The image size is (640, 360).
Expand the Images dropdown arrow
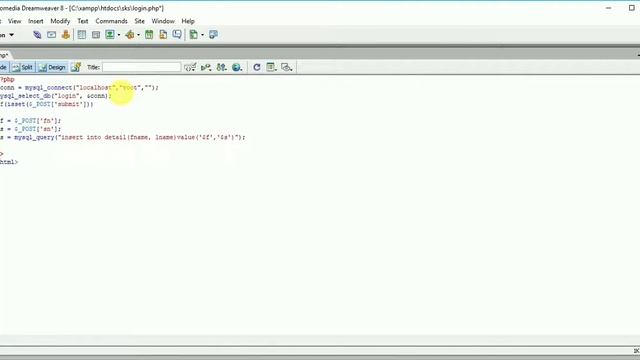coord(119,35)
